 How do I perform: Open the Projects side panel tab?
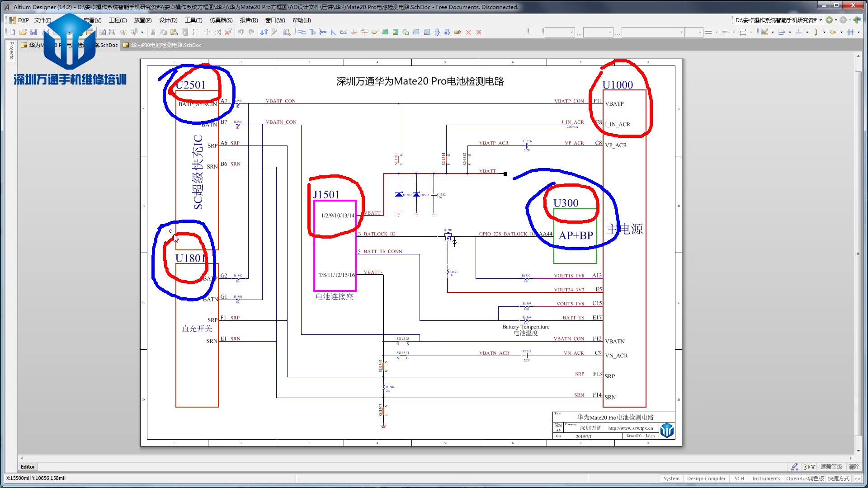11,51
